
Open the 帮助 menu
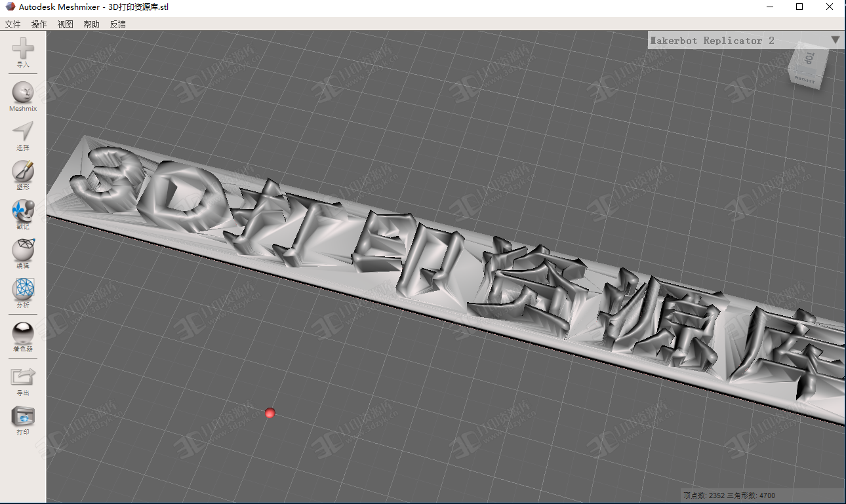click(x=92, y=24)
